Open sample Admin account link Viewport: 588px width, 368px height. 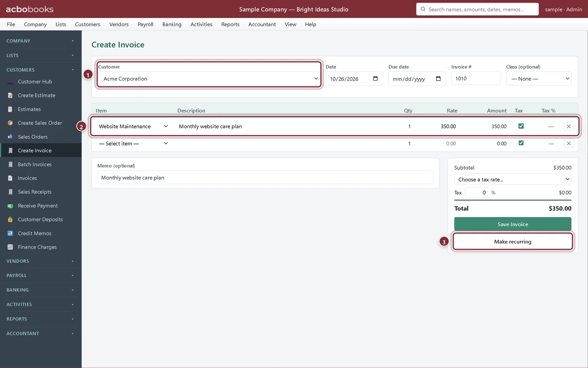(x=563, y=9)
